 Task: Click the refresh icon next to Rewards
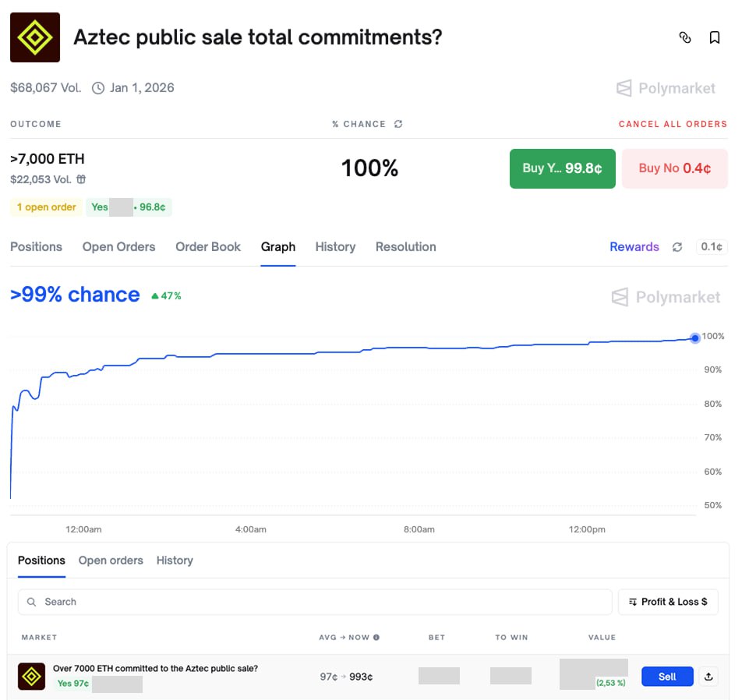tap(677, 247)
